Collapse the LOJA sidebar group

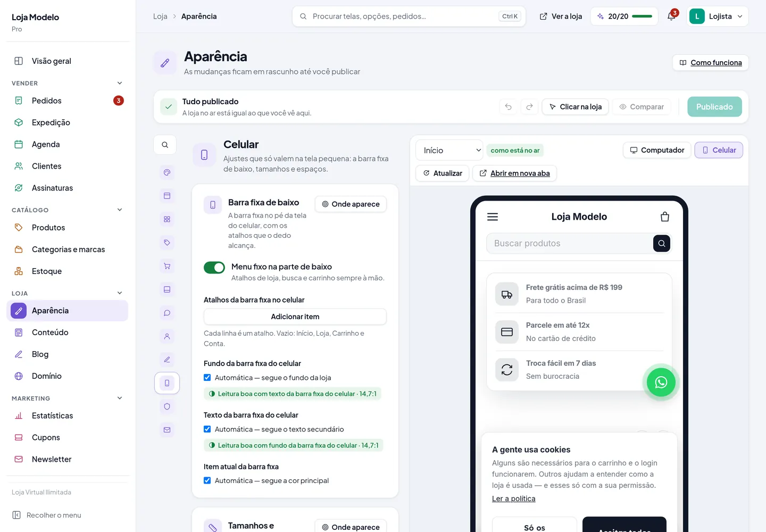[120, 293]
